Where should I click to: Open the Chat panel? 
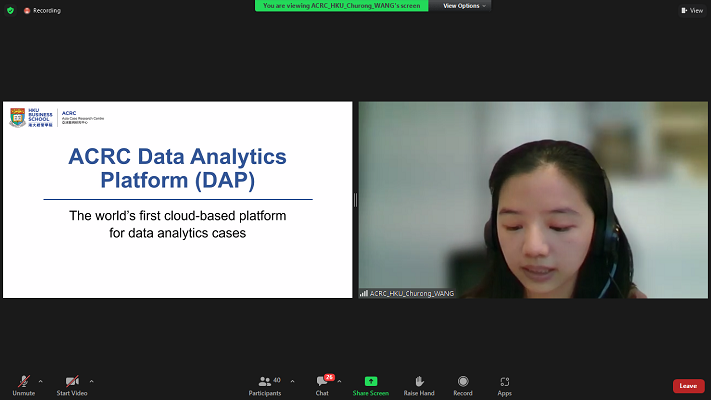coord(322,385)
